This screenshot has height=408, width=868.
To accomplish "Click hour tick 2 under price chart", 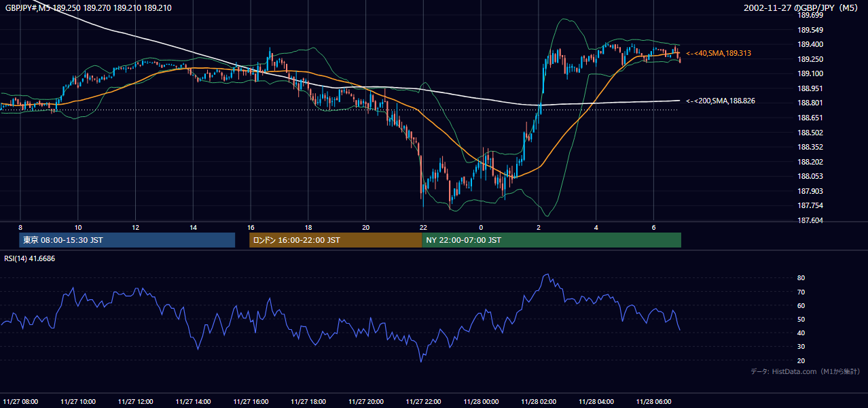I will tap(539, 227).
